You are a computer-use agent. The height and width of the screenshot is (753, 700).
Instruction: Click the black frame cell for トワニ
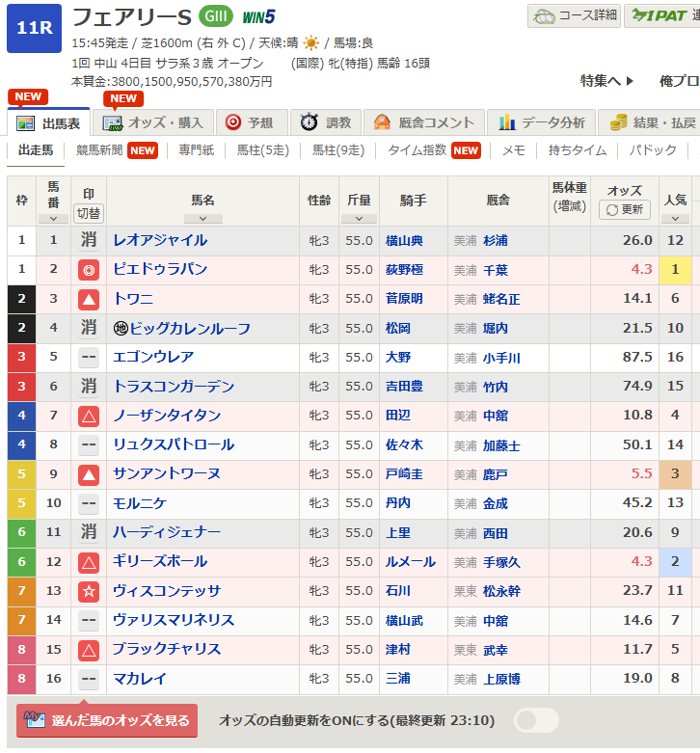tap(21, 299)
